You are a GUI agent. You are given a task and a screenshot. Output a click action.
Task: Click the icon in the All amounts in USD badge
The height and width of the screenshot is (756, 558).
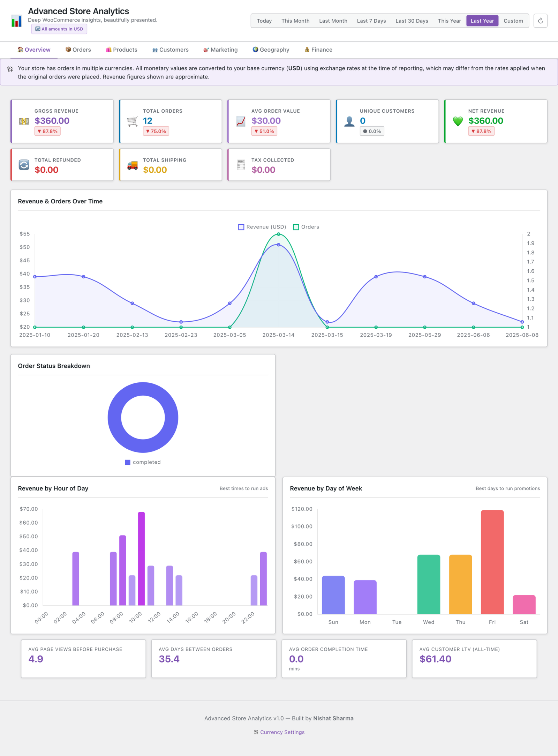(38, 29)
